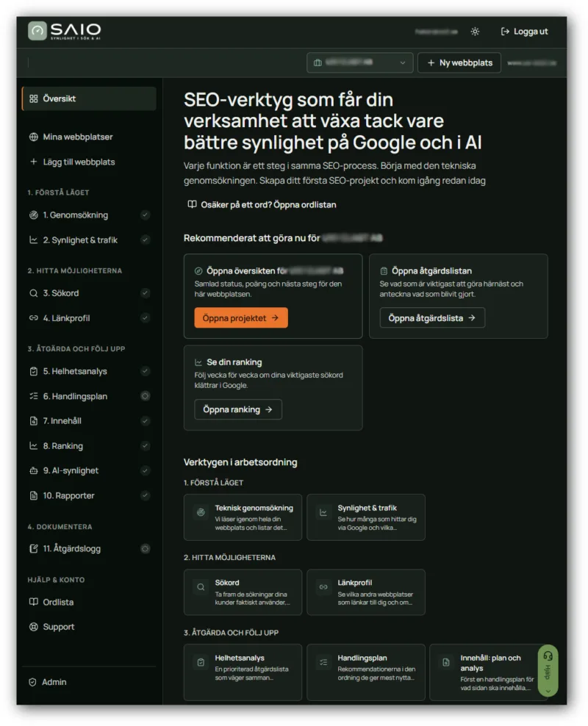Click the clipboard icon beside 5. Helhetsanalys
The image size is (588, 726).
point(33,371)
